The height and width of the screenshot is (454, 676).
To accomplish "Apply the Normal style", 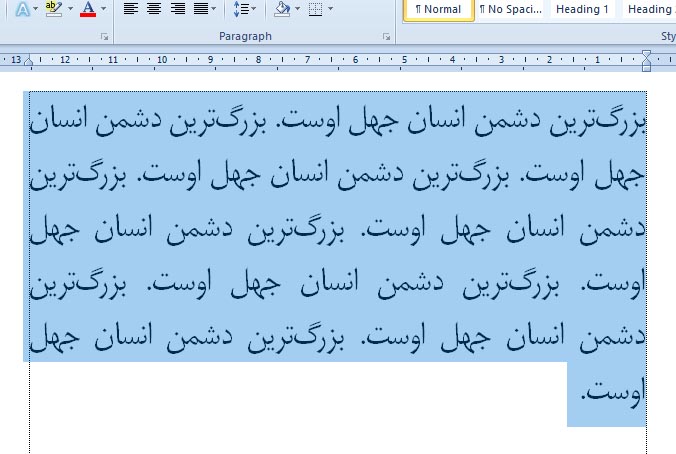I will click(x=438, y=9).
